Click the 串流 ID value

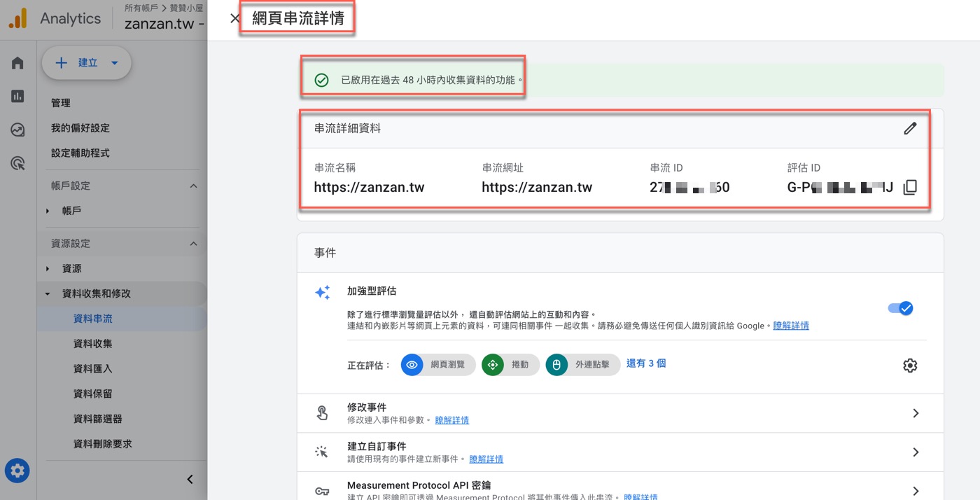[689, 187]
